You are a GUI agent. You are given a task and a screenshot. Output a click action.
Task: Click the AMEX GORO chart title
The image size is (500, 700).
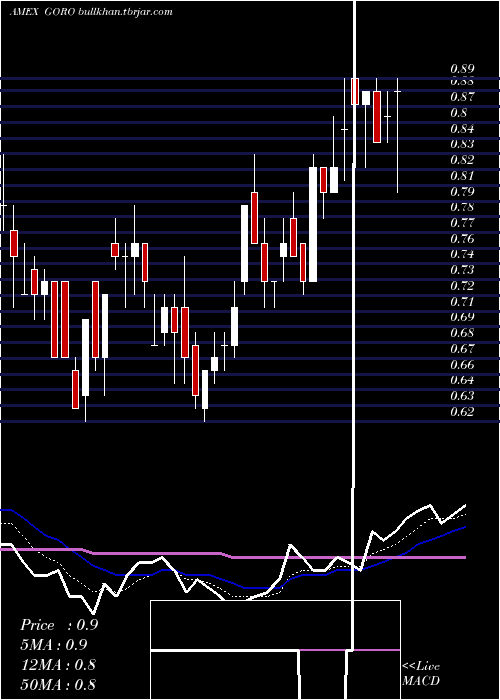pyautogui.click(x=42, y=12)
